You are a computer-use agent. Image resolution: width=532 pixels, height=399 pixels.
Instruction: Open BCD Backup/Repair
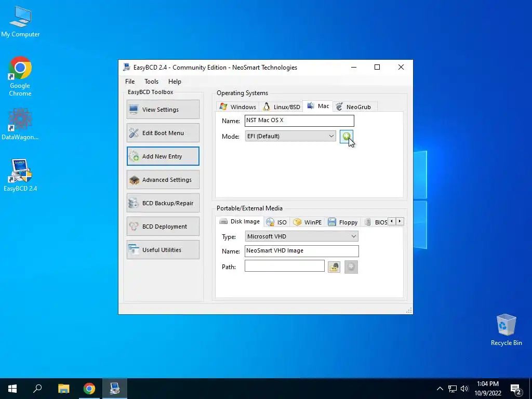point(163,203)
